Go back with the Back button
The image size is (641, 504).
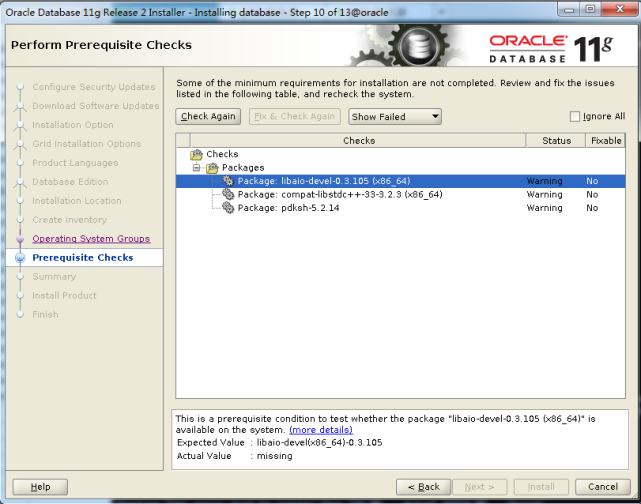(424, 487)
